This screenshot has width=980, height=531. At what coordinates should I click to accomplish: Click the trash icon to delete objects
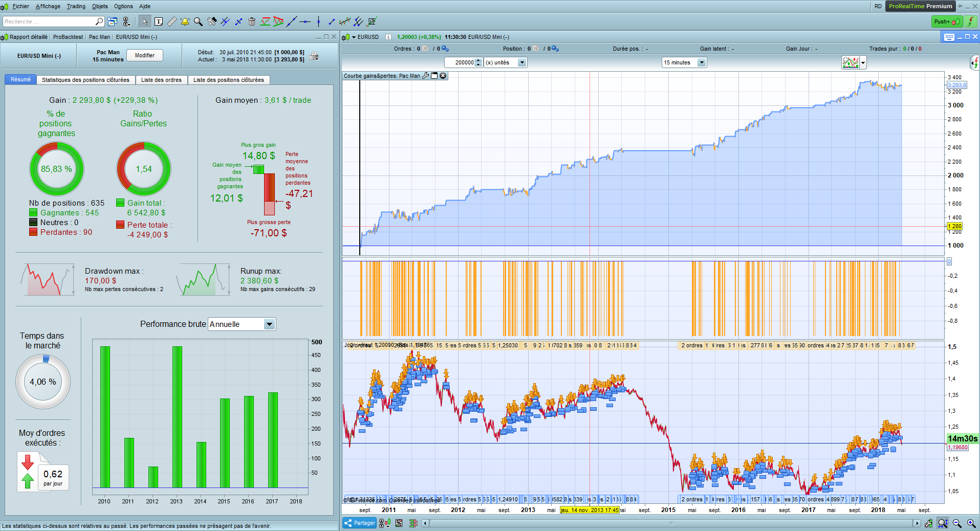coord(252,21)
